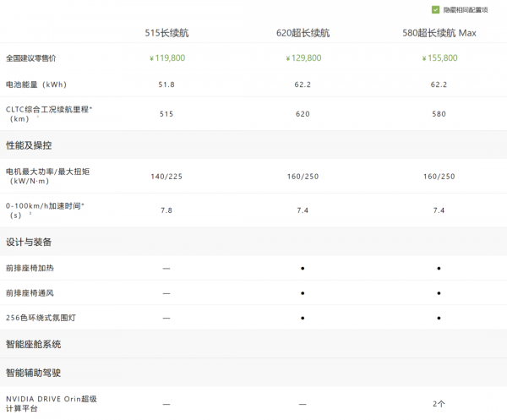Select the 515长续航 column header
The height and width of the screenshot is (420, 507).
[166, 34]
